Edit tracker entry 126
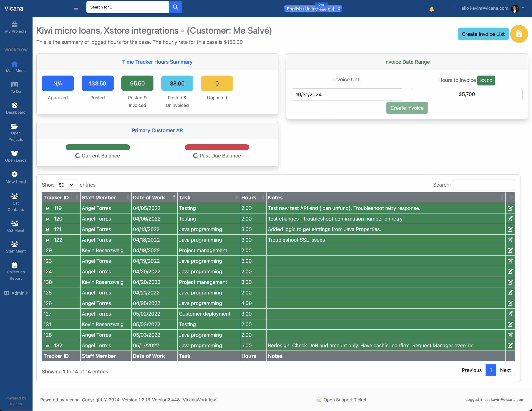The width and height of the screenshot is (532, 411). click(510, 303)
